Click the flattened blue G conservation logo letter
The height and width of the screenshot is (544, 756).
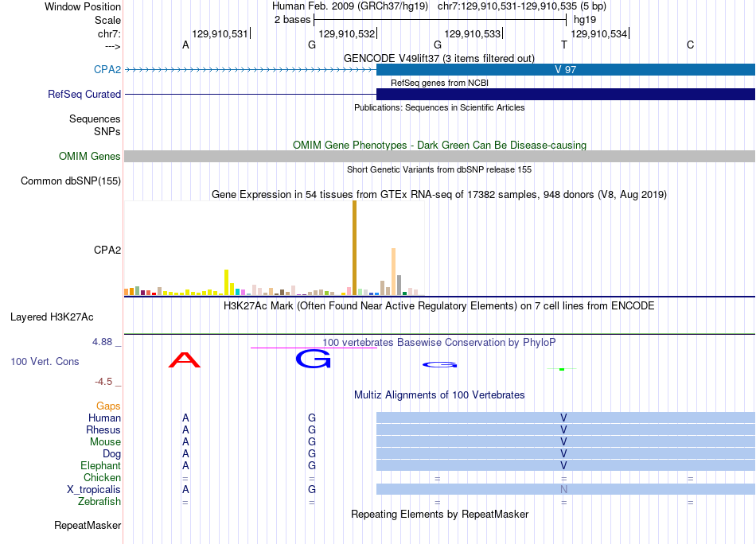coord(440,365)
